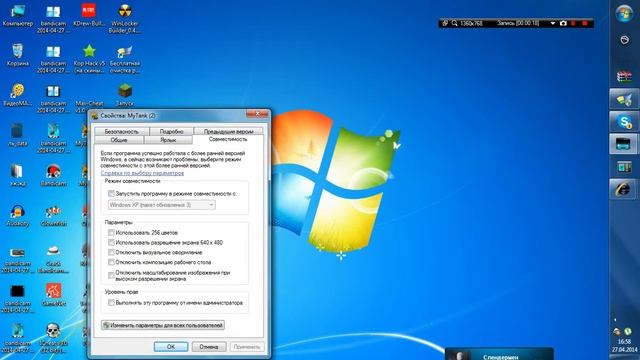Check Отключить визуальное оформление

(111, 252)
